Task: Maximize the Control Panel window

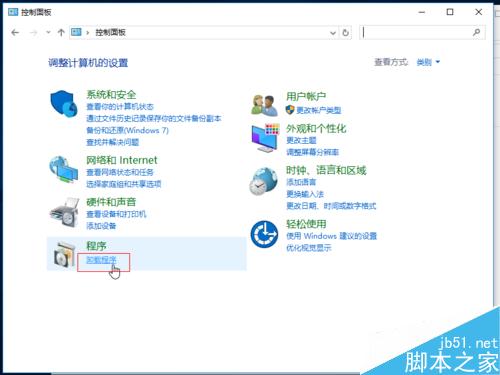Action: 450,12
